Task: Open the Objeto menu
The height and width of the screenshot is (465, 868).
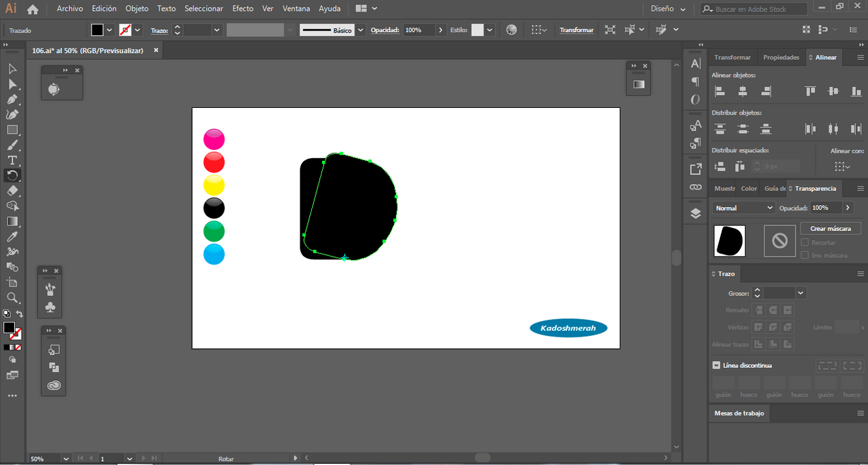Action: tap(136, 9)
